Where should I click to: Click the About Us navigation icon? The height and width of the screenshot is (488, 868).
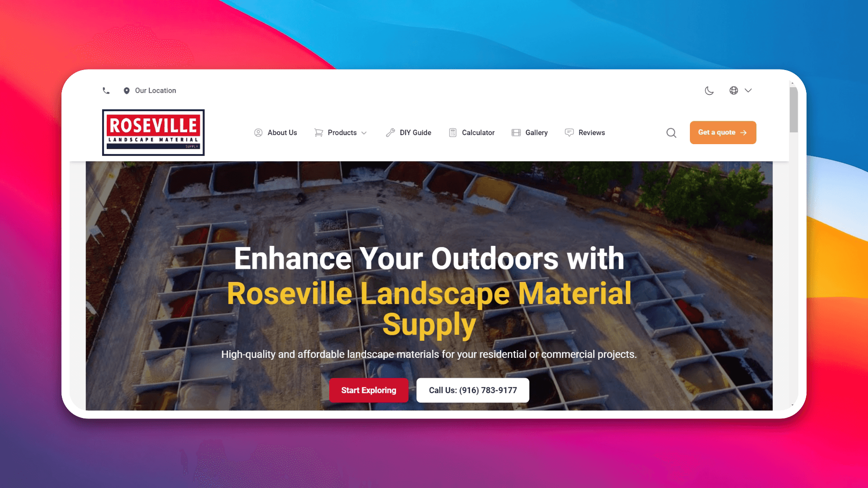pos(259,132)
